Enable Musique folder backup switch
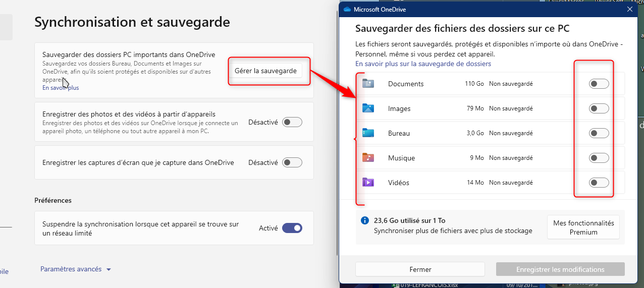 (x=599, y=158)
